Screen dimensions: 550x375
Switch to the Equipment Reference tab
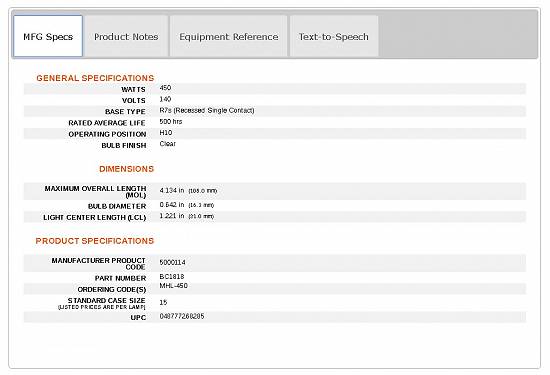[x=229, y=36]
